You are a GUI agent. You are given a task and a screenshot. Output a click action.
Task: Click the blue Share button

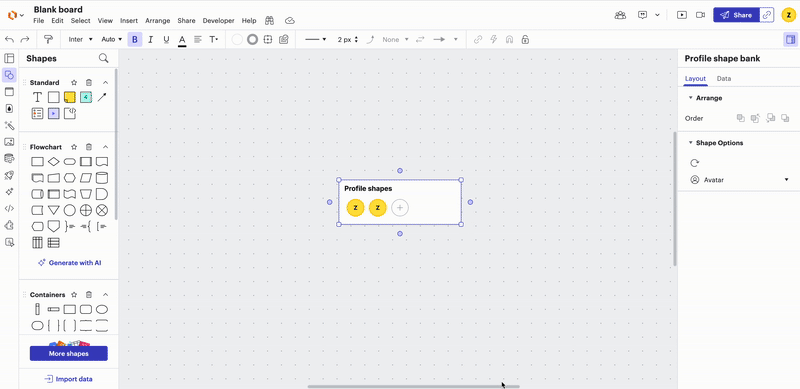pyautogui.click(x=736, y=15)
